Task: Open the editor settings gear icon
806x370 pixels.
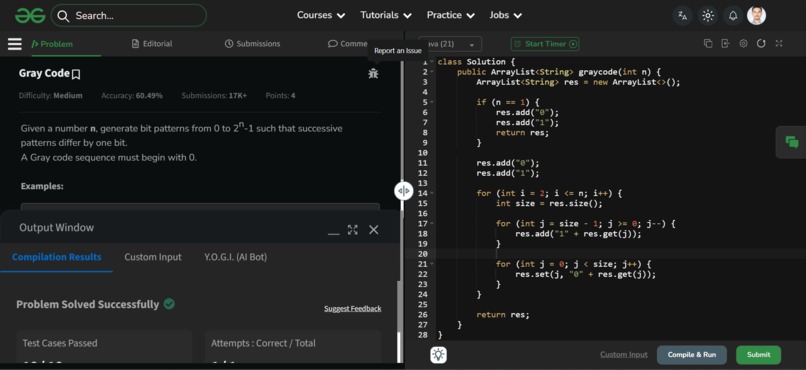Action: click(743, 44)
